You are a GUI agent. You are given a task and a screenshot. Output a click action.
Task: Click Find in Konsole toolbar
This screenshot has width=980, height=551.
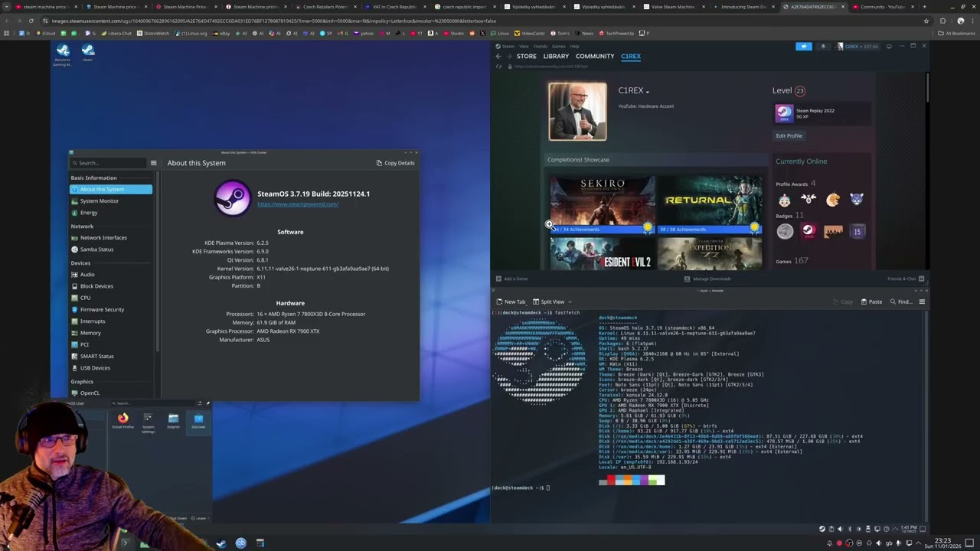coord(901,302)
